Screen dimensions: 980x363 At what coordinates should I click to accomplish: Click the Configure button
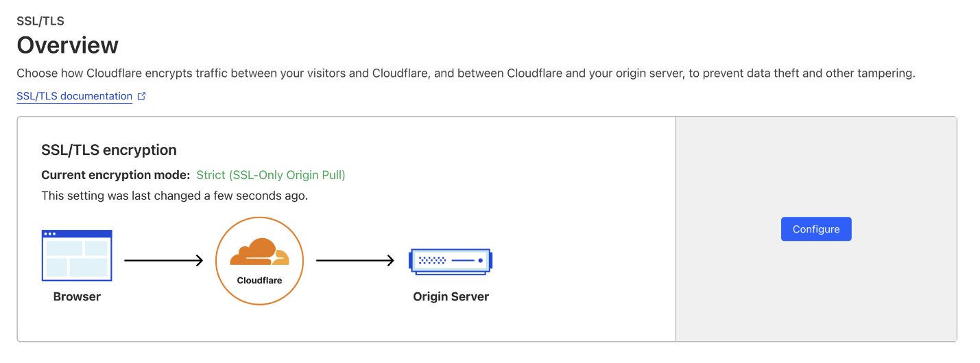(x=815, y=229)
